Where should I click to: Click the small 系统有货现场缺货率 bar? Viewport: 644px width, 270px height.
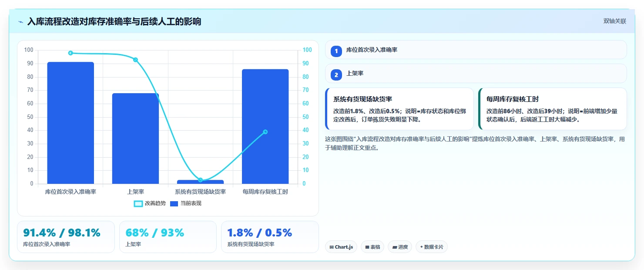coord(200,182)
